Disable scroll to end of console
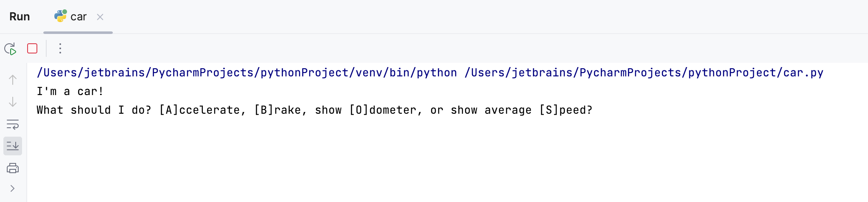The width and height of the screenshot is (868, 202). coord(13,146)
